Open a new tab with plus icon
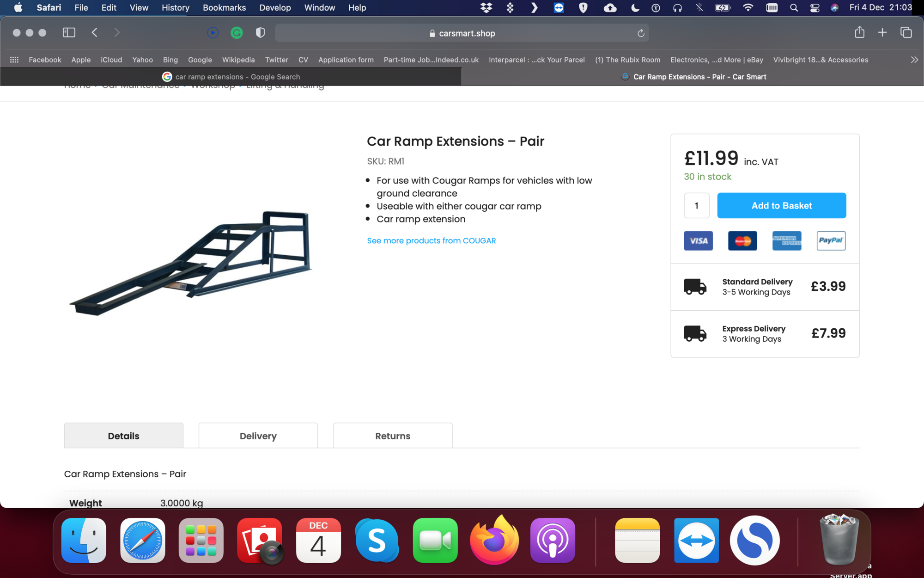The height and width of the screenshot is (578, 924). [882, 33]
